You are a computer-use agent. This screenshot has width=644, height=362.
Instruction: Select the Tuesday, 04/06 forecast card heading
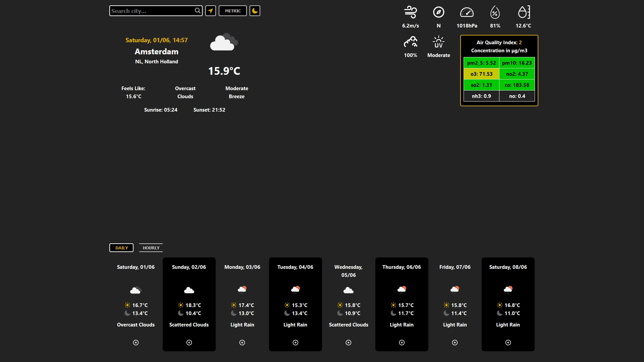click(x=296, y=267)
